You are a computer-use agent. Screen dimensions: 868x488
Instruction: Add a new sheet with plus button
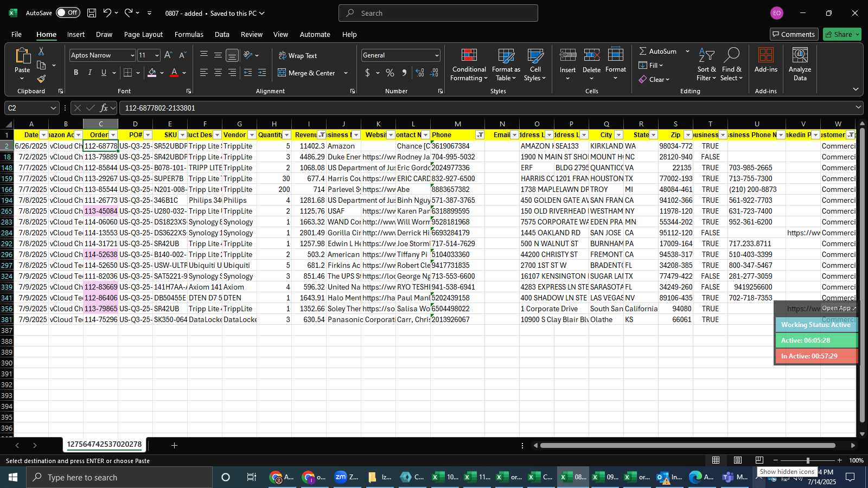(x=174, y=445)
